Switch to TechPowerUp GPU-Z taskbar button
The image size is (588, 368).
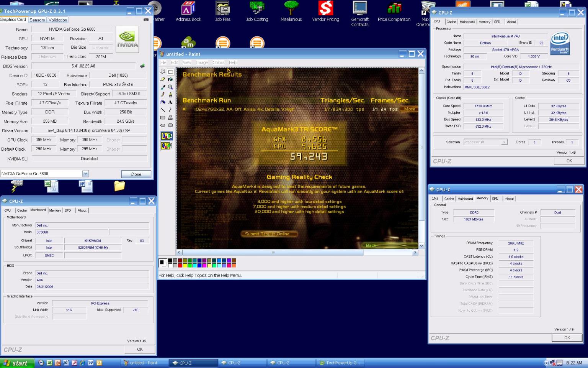pos(340,363)
